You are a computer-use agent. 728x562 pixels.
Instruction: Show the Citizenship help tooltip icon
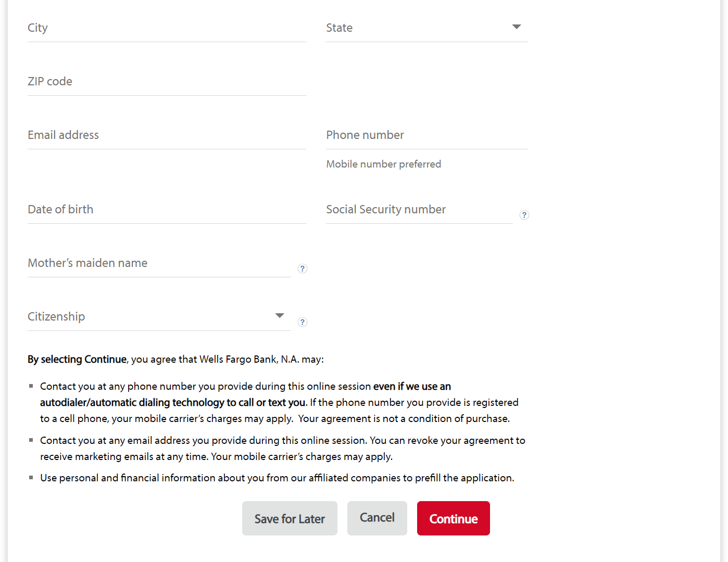(302, 322)
